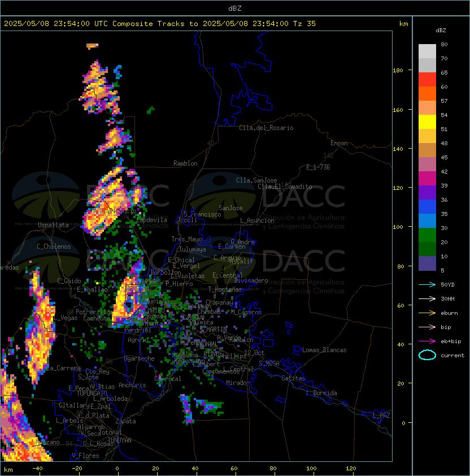The image size is (470, 476).
Task: Click the '50YD' legend label
Action: (x=447, y=284)
